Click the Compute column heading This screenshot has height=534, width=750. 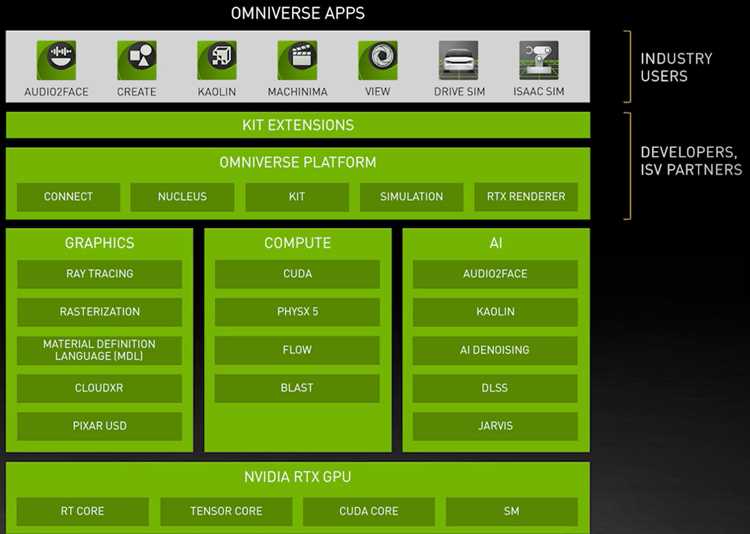point(298,243)
